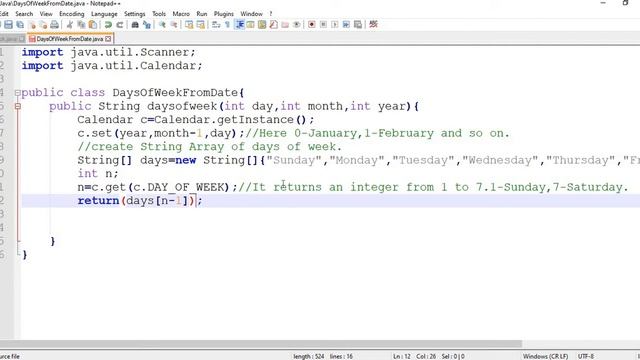Image resolution: width=640 pixels, height=360 pixels.
Task: Open Folder as Workspace toolbar icon
Action: pos(285,24)
